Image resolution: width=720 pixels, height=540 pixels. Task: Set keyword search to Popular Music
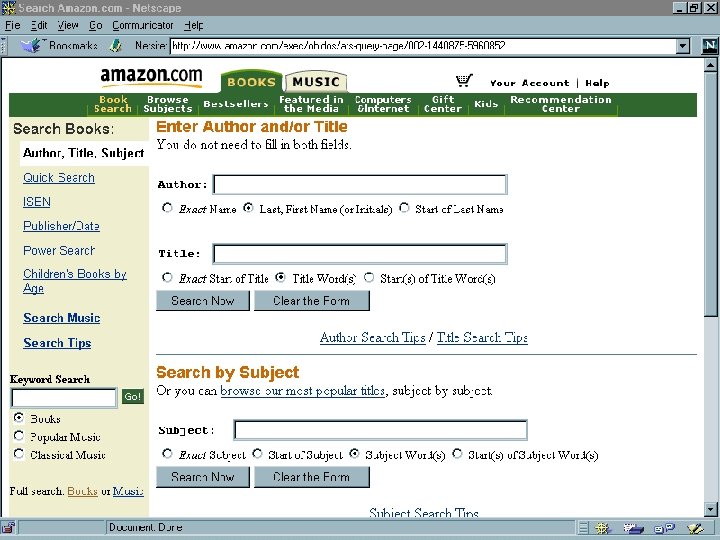(x=18, y=435)
